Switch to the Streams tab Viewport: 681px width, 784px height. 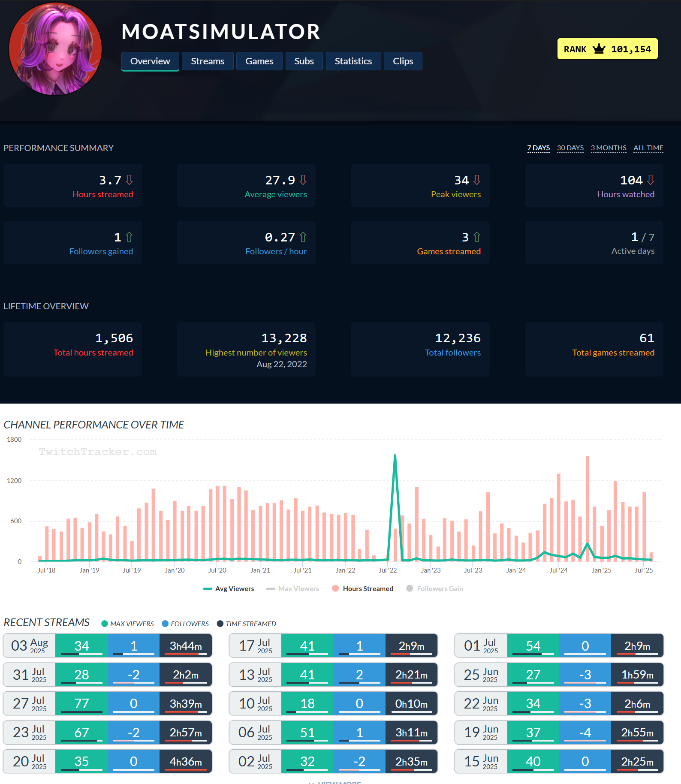click(x=208, y=61)
